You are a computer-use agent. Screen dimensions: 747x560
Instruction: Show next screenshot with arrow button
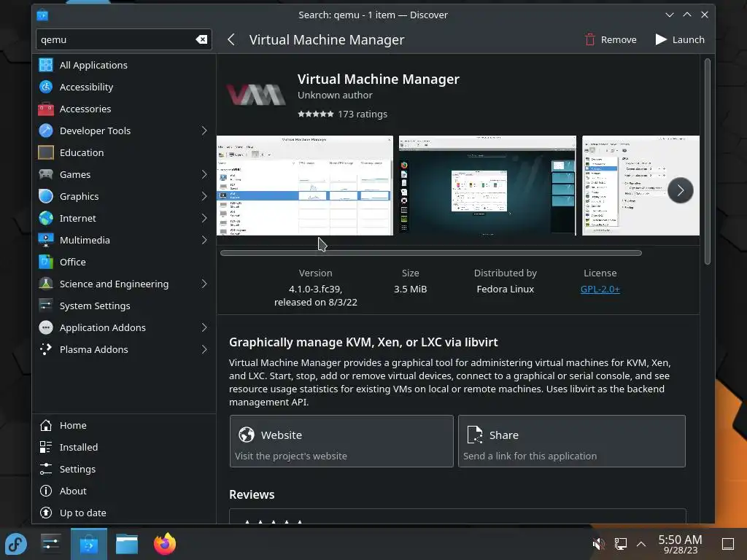coord(681,190)
